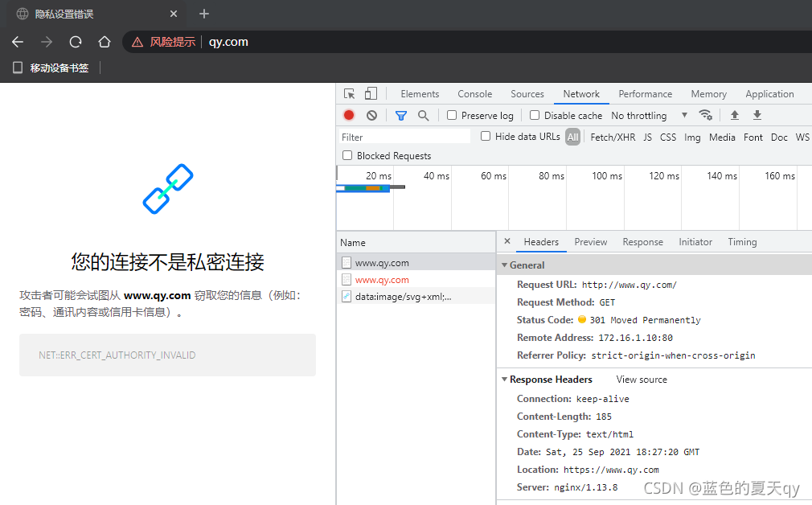This screenshot has height=505, width=812.
Task: Filter requests by JS
Action: pyautogui.click(x=647, y=138)
